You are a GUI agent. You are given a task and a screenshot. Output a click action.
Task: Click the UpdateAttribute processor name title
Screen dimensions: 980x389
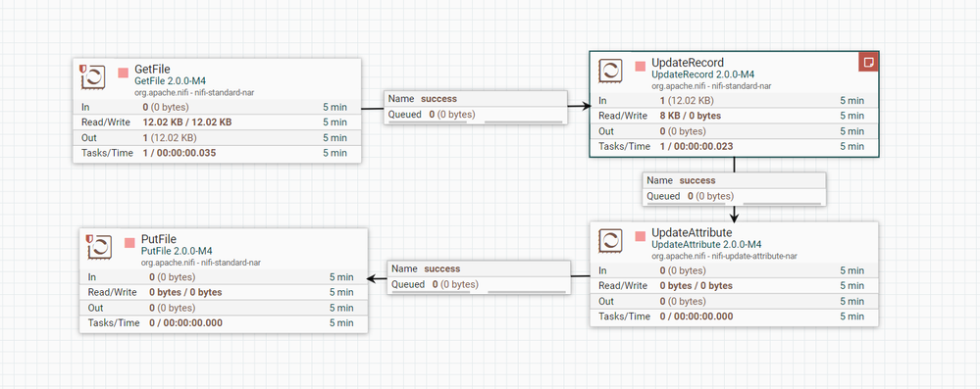[691, 233]
